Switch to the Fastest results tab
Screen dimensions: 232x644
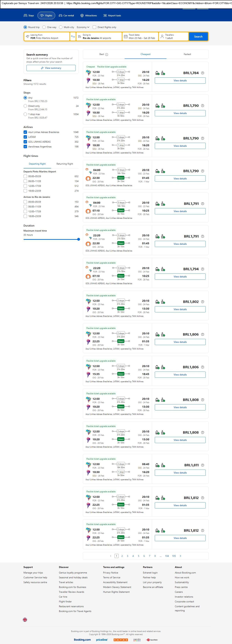pos(187,54)
